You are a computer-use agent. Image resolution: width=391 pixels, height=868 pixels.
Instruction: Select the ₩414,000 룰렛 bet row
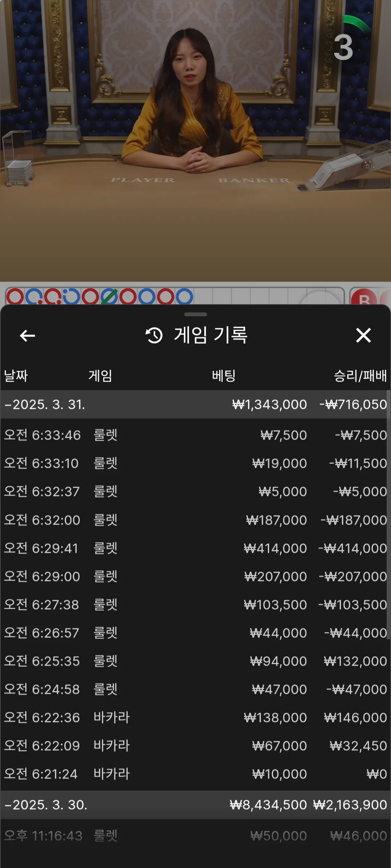click(195, 548)
